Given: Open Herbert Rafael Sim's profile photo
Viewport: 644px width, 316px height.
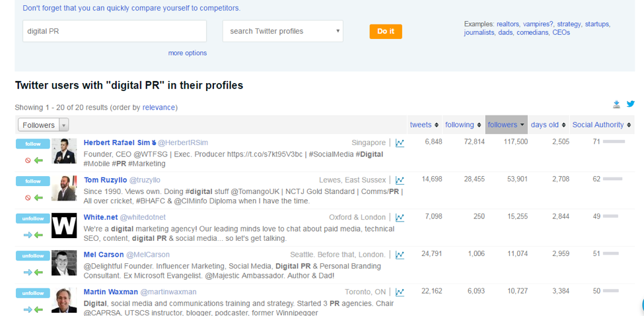Looking at the screenshot, I should [64, 151].
